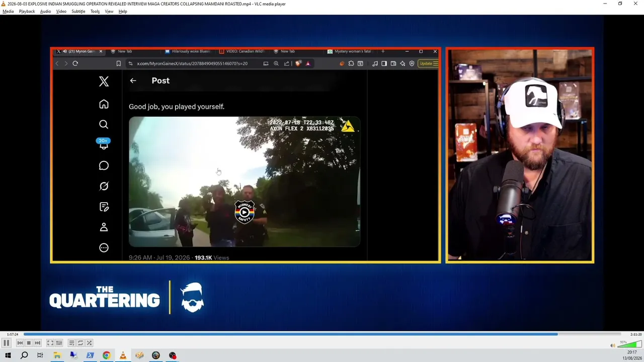
Task: Open the Help menu
Action: [123, 12]
